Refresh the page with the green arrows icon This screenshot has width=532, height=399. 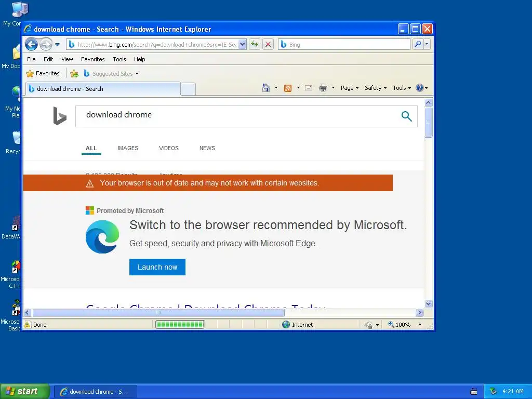(x=255, y=45)
